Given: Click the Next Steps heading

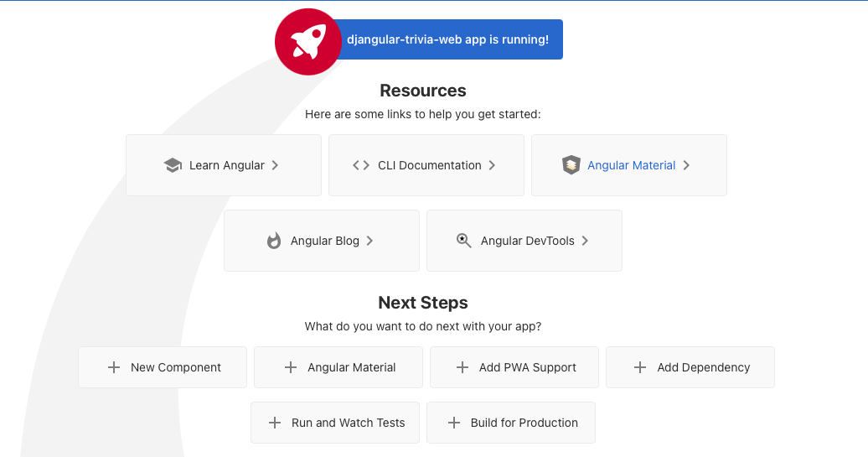Looking at the screenshot, I should (423, 303).
